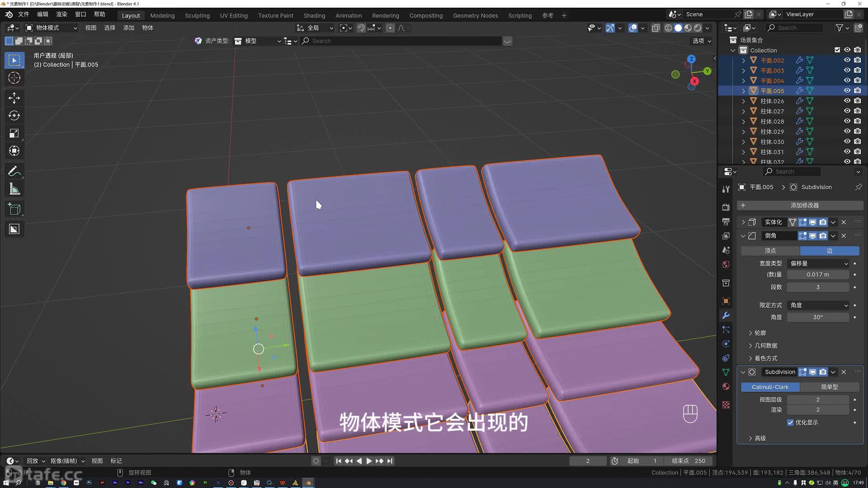Open the Material properties tab

[x=726, y=386]
